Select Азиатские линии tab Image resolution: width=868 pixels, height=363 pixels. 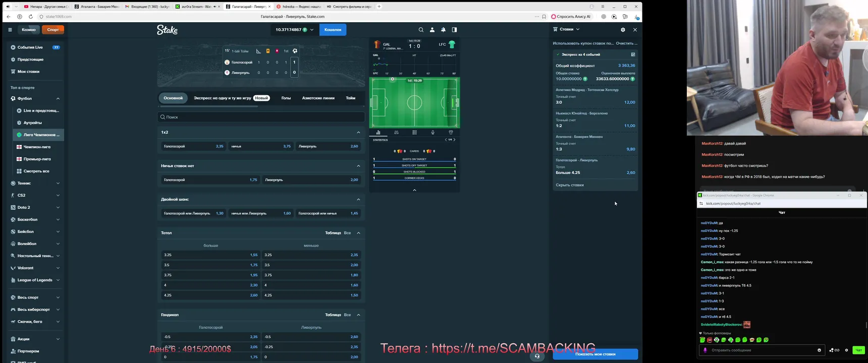tap(318, 98)
